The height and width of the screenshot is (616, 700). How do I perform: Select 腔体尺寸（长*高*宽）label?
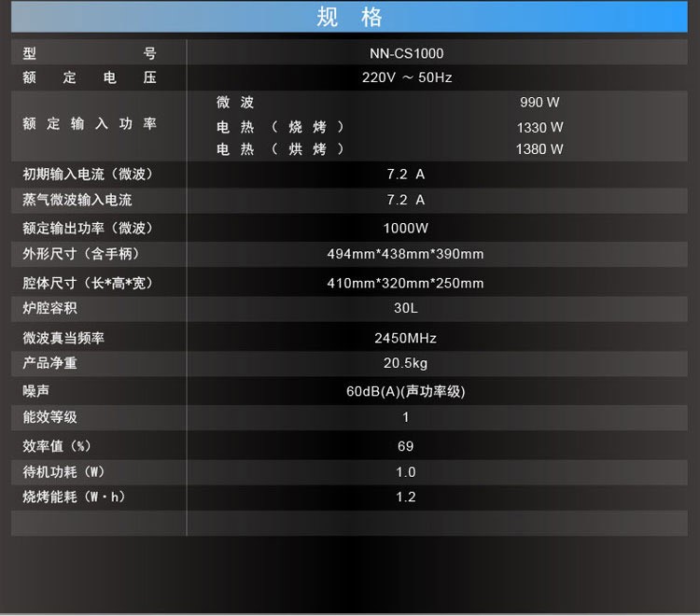88,283
